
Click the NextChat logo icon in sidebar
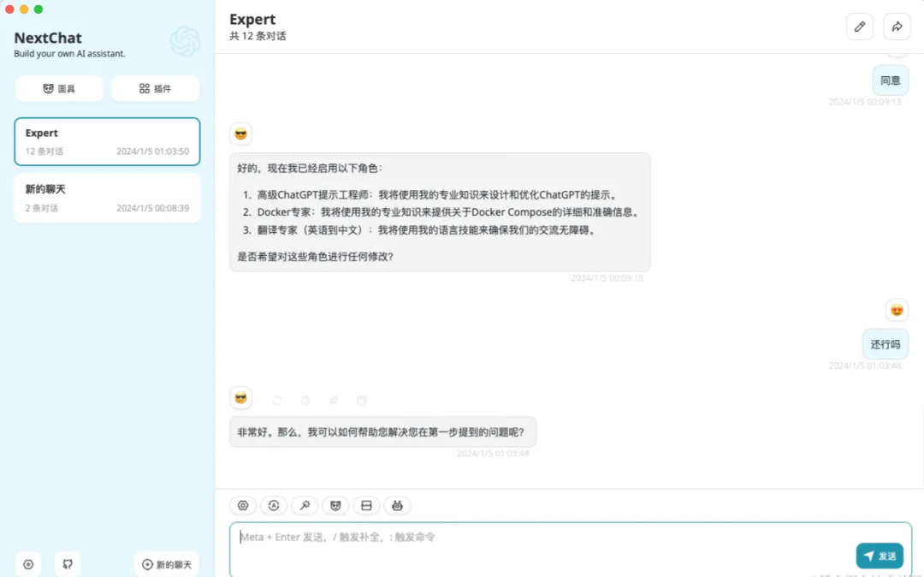[185, 41]
